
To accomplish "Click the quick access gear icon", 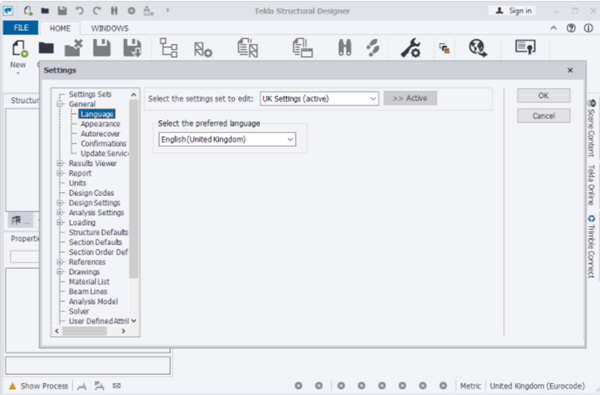I will pyautogui.click(x=131, y=11).
